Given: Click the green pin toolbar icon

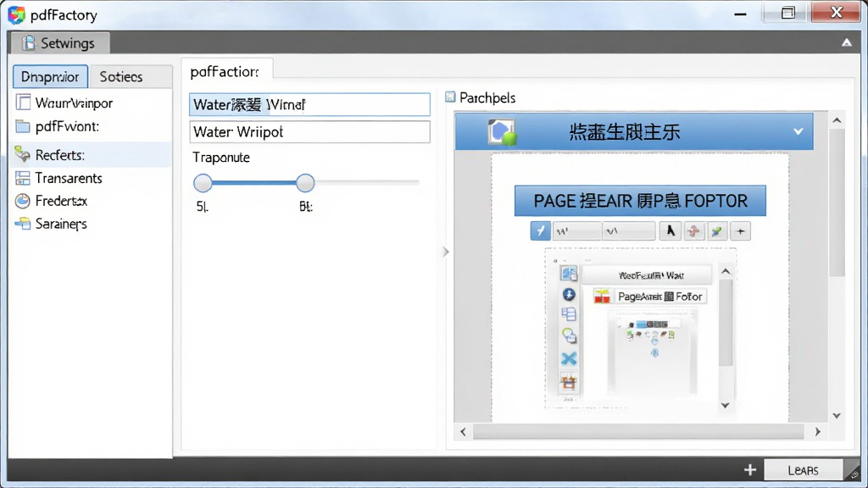Looking at the screenshot, I should [717, 230].
